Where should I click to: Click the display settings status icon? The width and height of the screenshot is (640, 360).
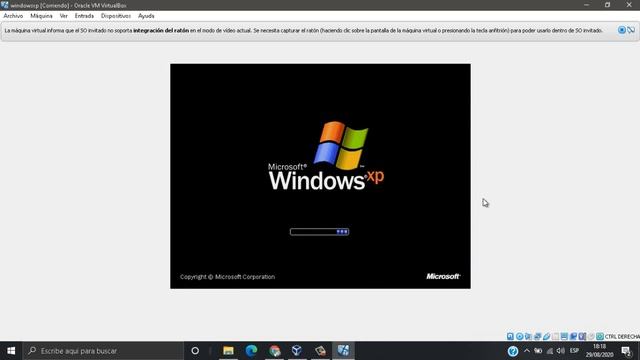[564, 336]
